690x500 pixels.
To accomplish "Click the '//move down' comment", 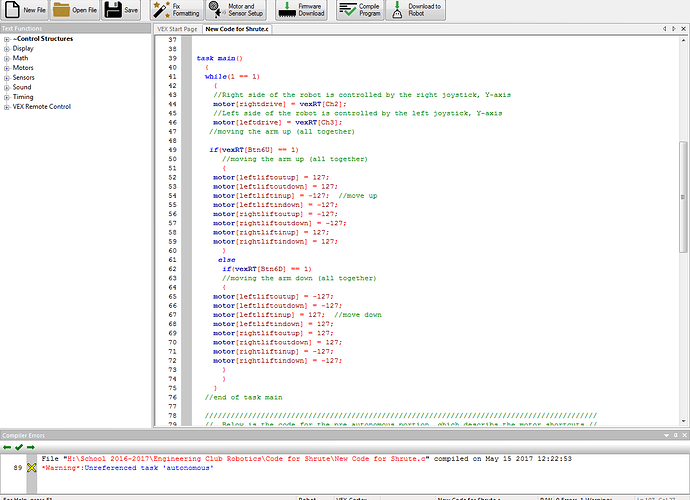I will pyautogui.click(x=357, y=315).
